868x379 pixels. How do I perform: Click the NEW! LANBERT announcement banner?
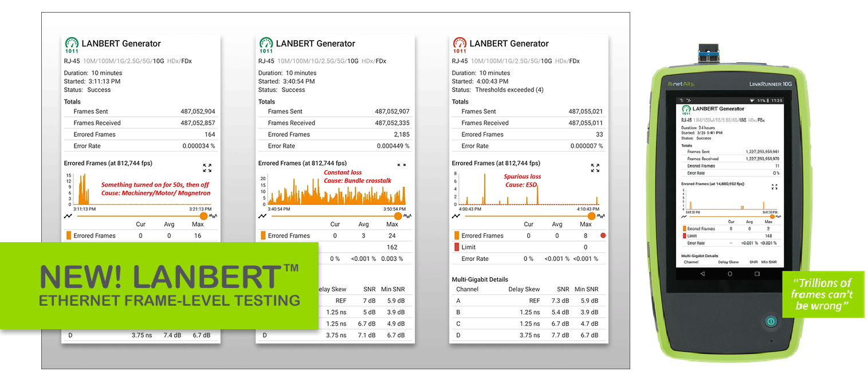coord(159,286)
